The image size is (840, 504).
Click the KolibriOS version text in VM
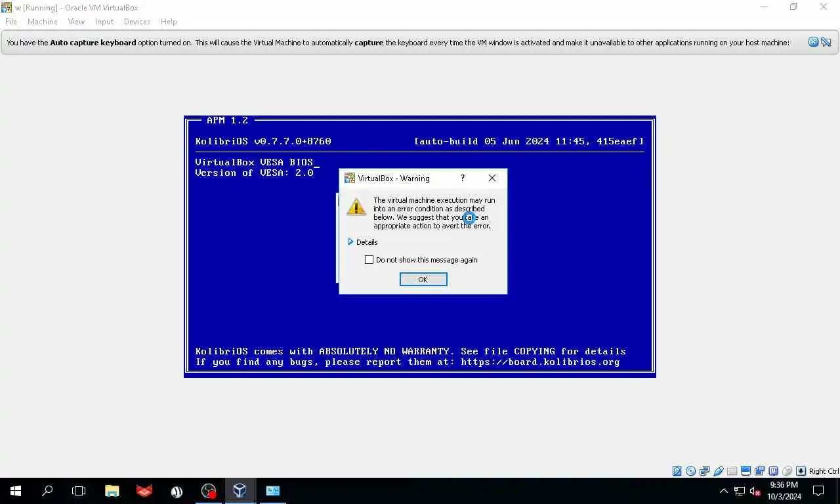[x=263, y=141]
